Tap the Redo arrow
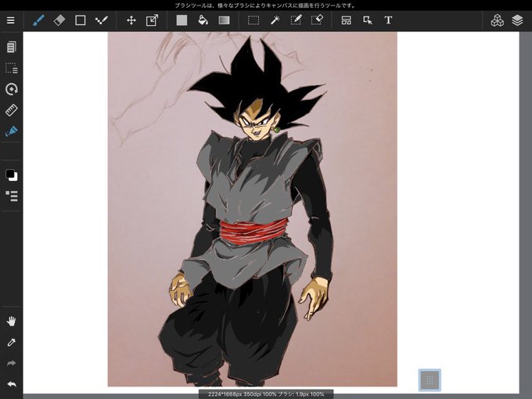Viewport: 532px width, 399px height. (11, 363)
